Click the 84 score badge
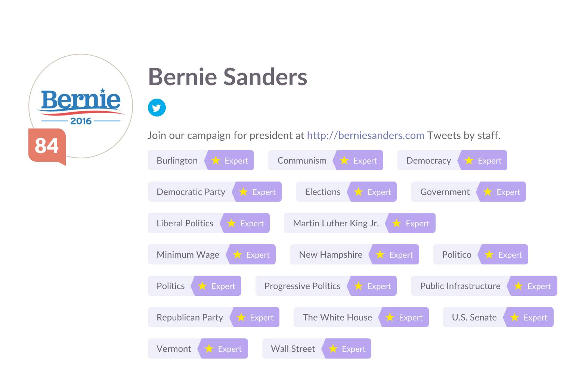The height and width of the screenshot is (375, 588). tap(47, 145)
